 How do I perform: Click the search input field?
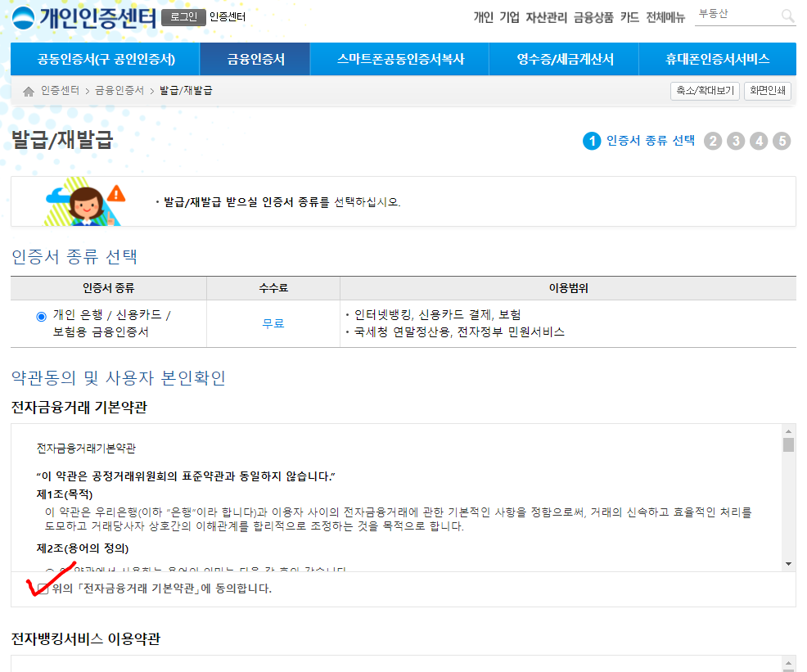[737, 15]
